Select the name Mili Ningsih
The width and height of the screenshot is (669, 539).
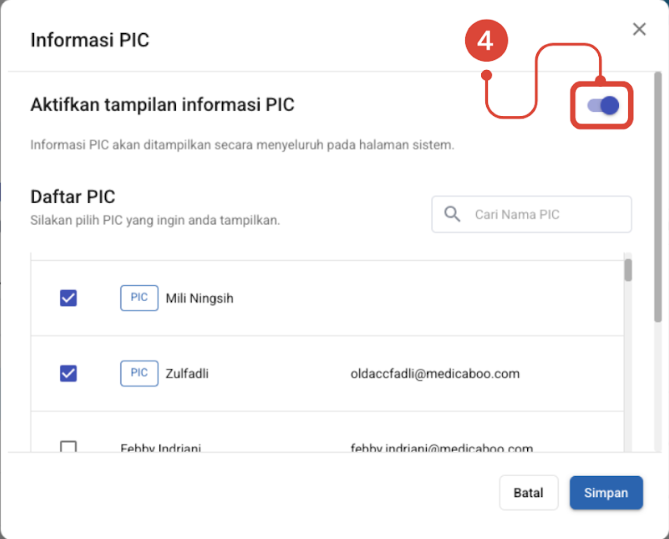pos(199,298)
